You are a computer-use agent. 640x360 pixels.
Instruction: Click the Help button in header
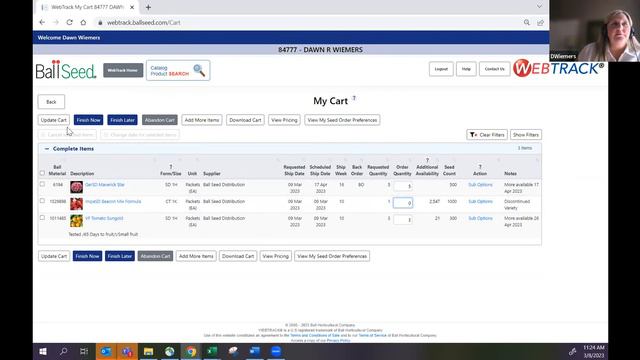[466, 69]
